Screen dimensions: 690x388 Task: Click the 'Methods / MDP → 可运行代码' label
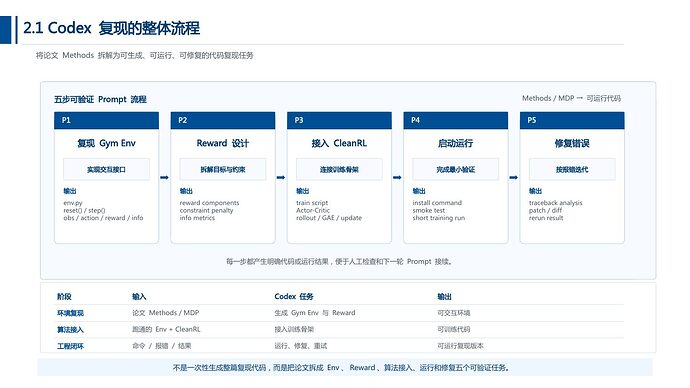pos(571,98)
